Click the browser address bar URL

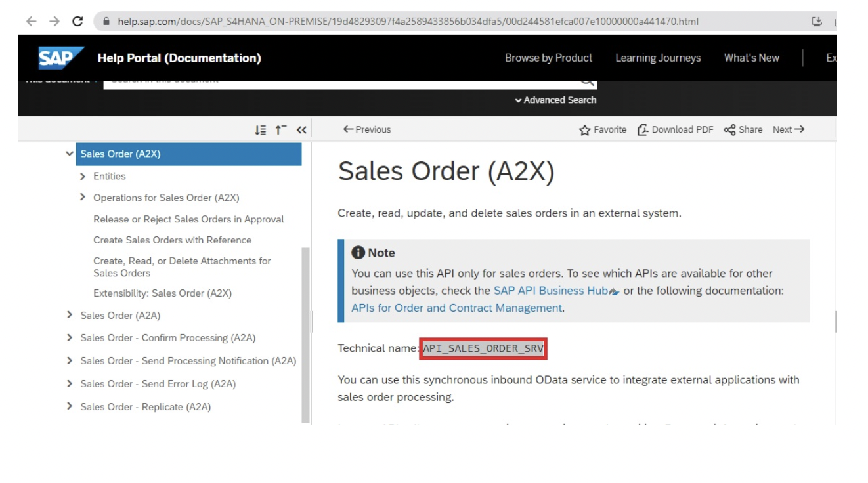click(x=408, y=22)
